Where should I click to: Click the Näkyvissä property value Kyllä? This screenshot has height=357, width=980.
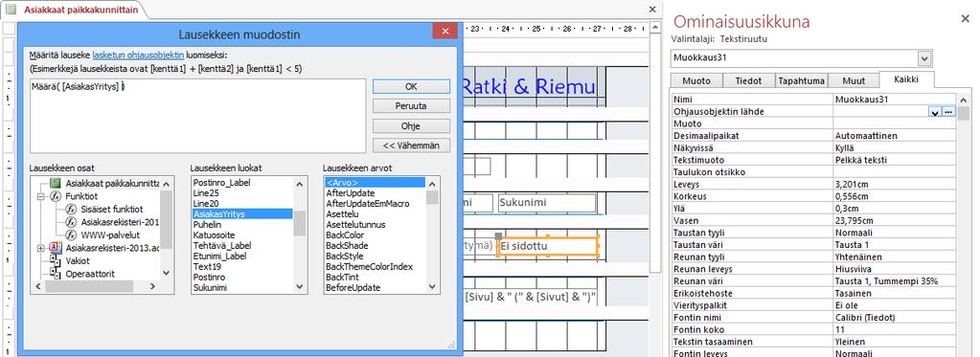(895, 148)
